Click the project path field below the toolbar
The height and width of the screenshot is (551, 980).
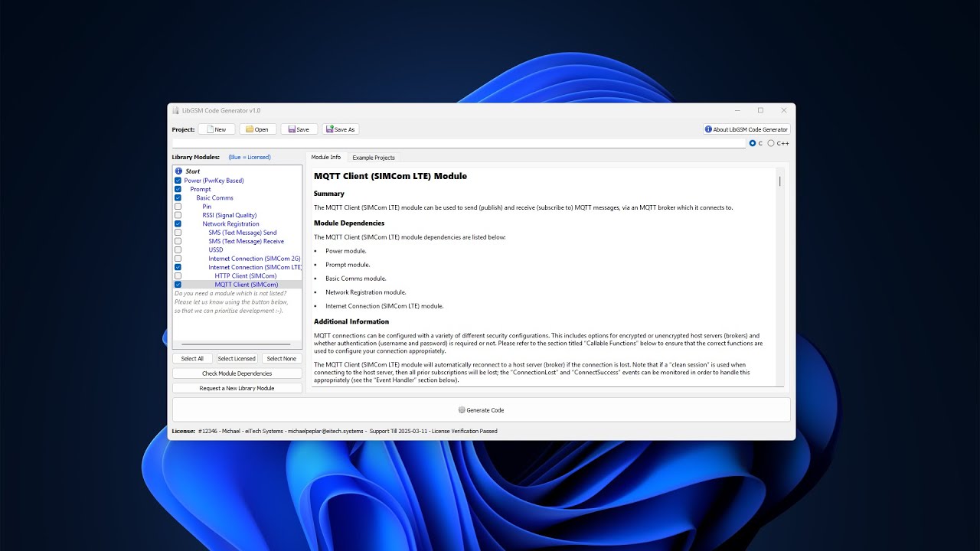coord(459,143)
